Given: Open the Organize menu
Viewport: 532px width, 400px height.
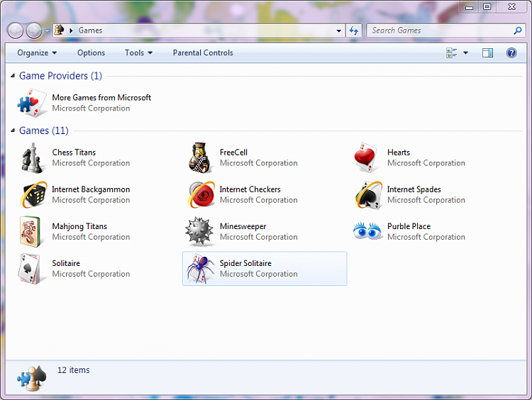Looking at the screenshot, I should tap(37, 53).
